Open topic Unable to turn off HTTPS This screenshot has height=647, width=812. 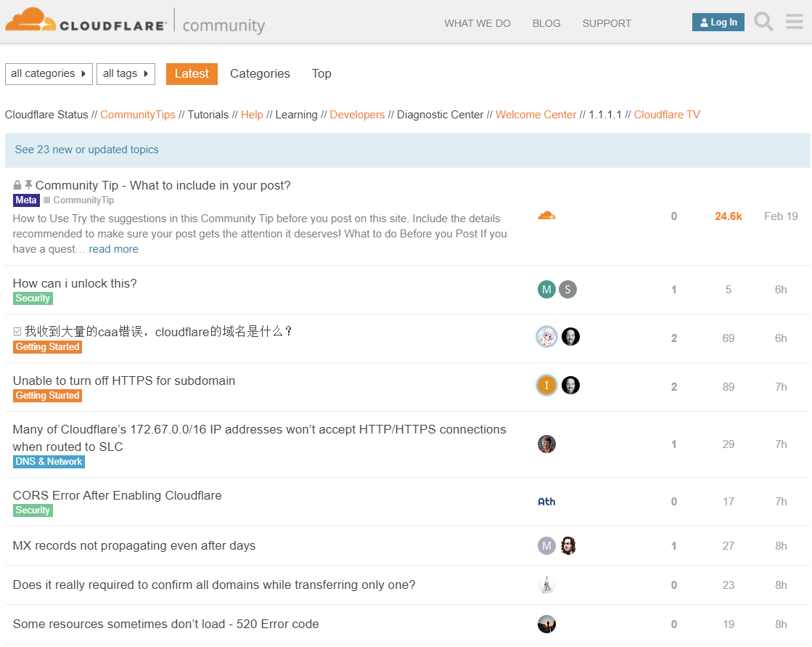click(124, 381)
